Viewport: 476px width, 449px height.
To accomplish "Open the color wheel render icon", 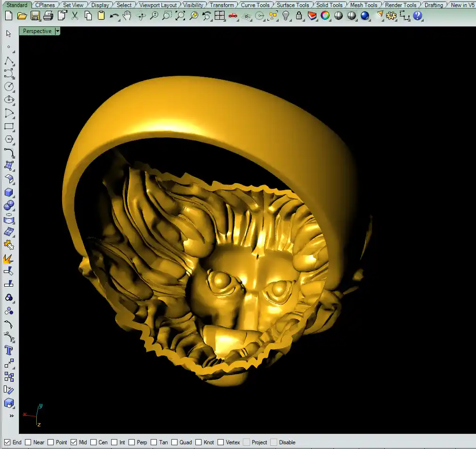I will coord(325,16).
